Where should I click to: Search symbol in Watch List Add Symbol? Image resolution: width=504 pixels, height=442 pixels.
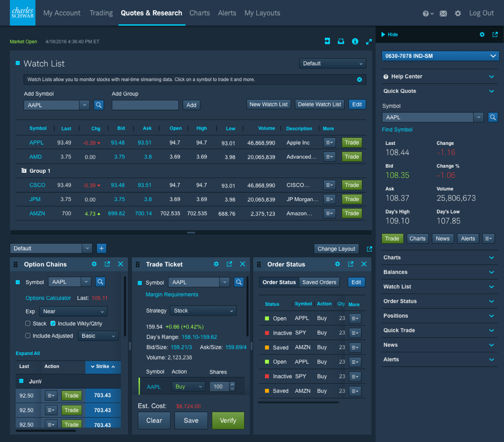99,105
